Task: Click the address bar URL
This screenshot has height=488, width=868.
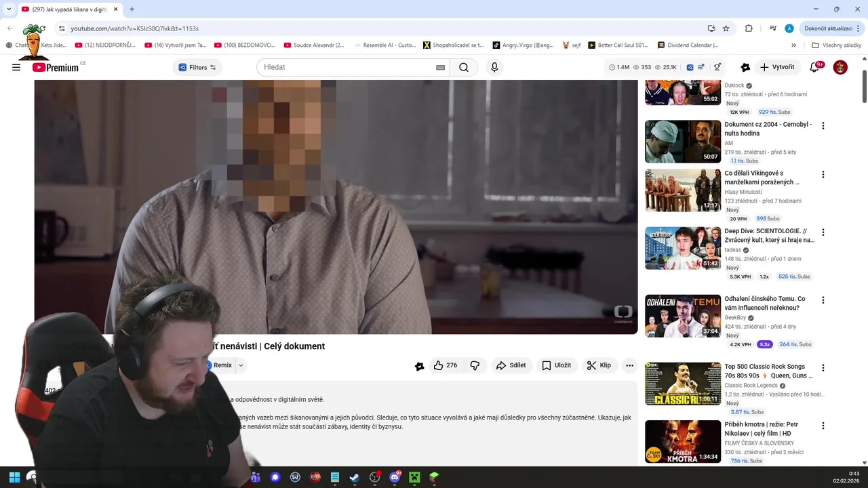Action: (134, 28)
